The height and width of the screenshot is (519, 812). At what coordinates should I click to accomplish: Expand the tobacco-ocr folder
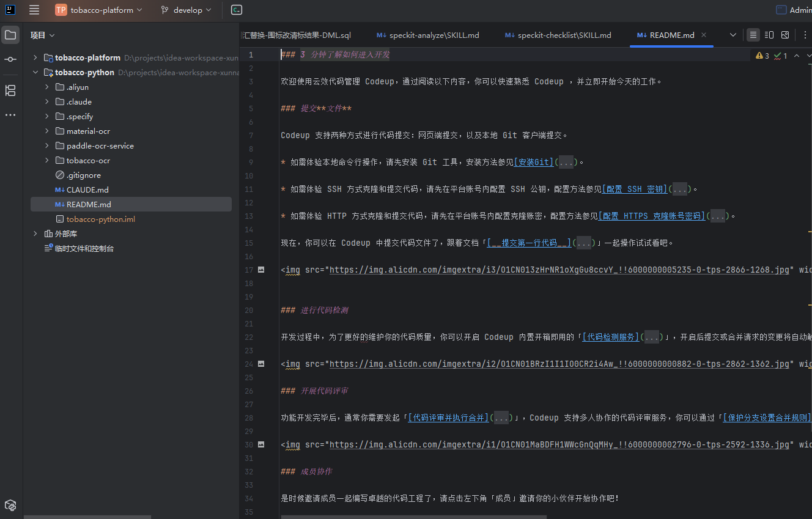[x=47, y=161]
